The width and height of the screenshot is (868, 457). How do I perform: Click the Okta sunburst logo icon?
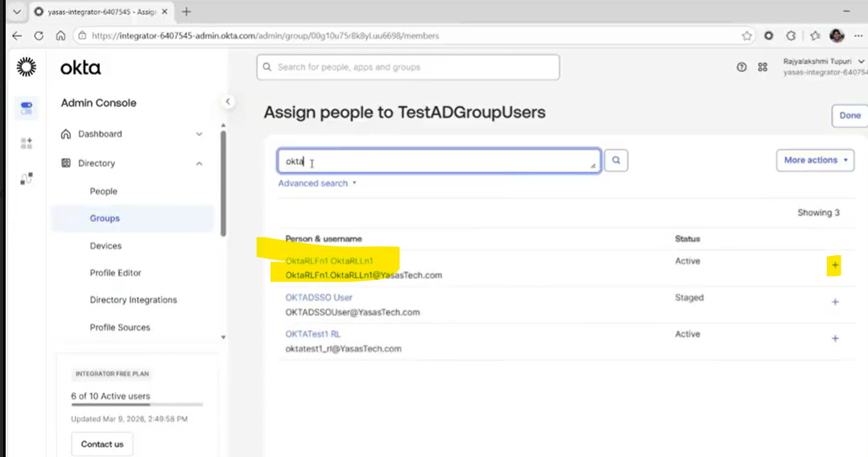point(27,67)
